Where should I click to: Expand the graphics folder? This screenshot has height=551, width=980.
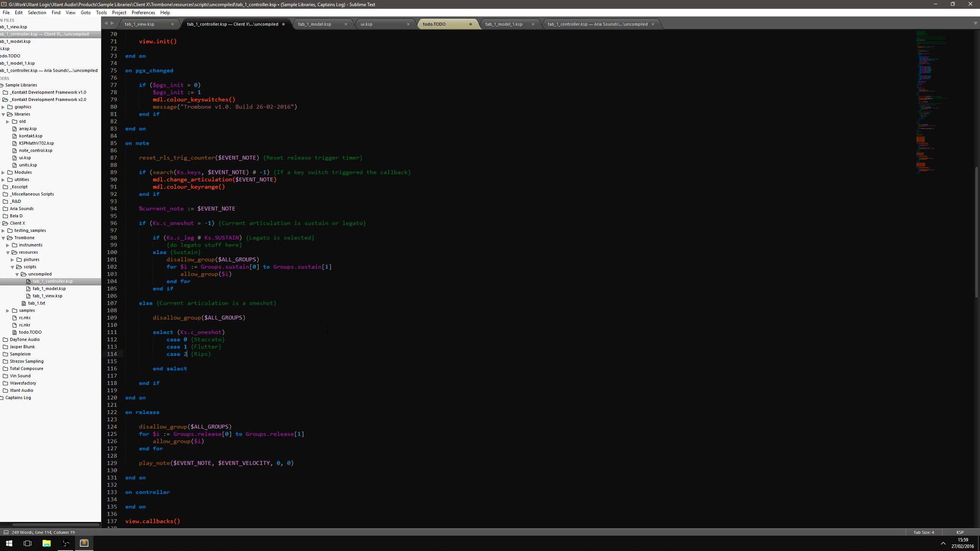pyautogui.click(x=3, y=107)
